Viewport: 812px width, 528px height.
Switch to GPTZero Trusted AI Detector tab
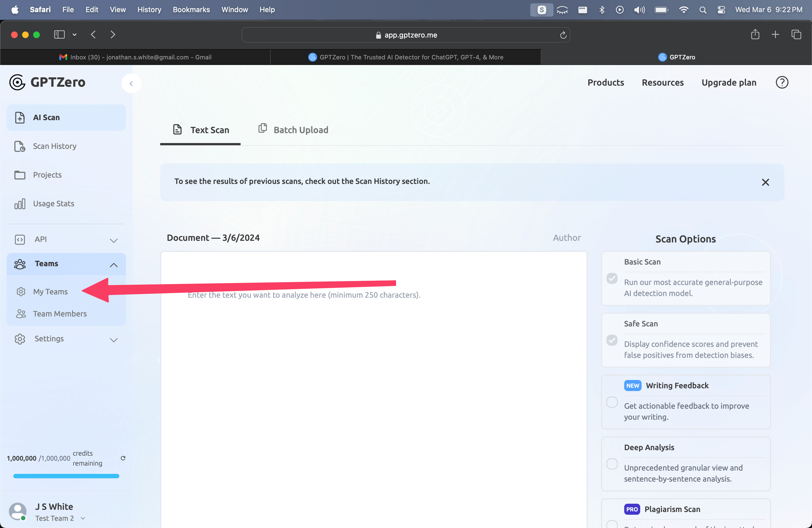tap(406, 57)
